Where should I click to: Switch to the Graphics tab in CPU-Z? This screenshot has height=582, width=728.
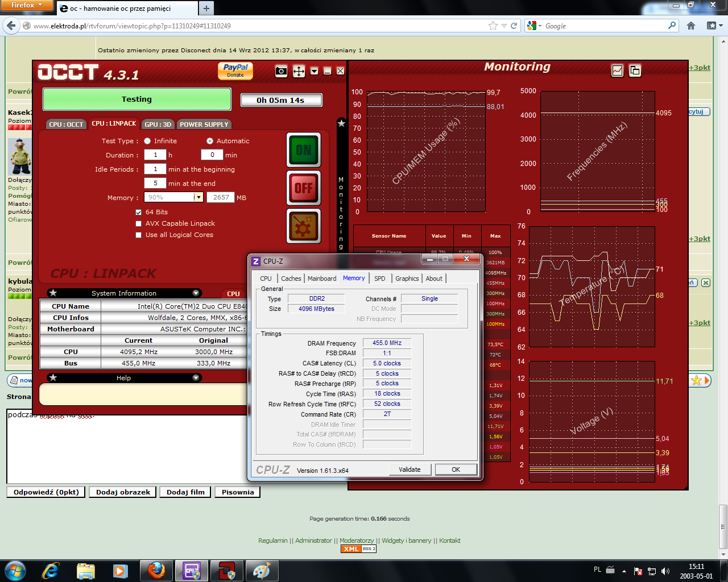(x=407, y=278)
